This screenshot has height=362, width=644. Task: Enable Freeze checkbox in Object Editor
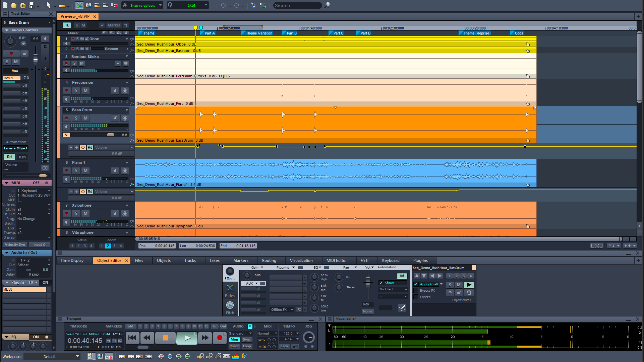(416, 297)
